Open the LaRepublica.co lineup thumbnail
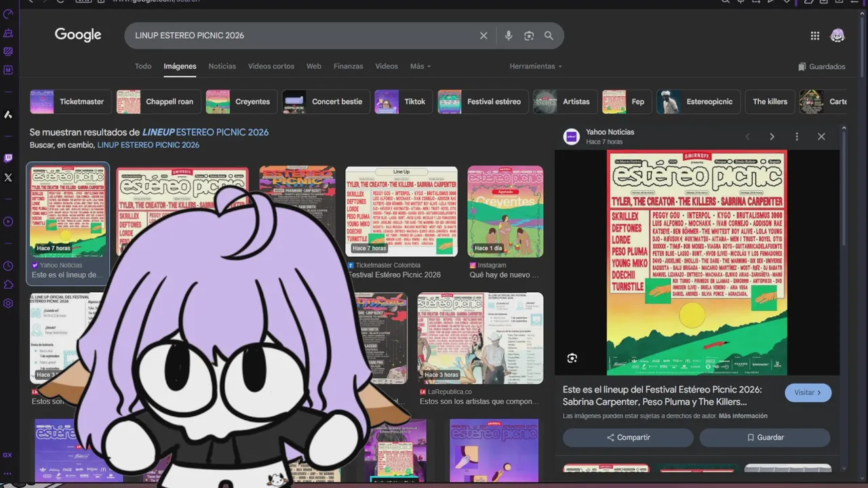The image size is (868, 488). coord(480,338)
